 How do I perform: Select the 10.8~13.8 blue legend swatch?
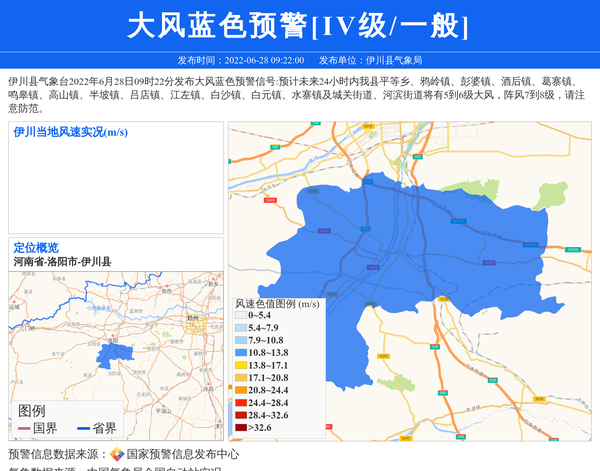click(241, 353)
